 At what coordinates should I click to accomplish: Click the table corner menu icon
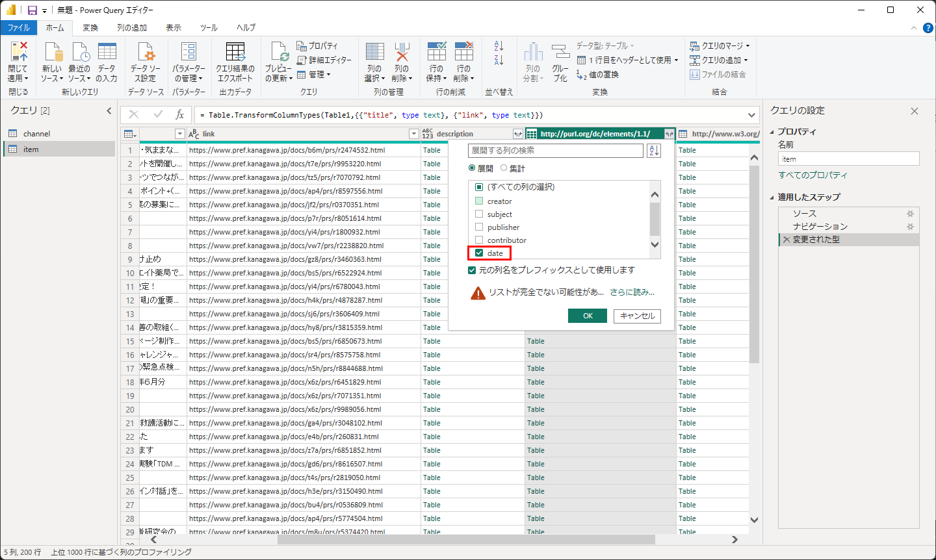point(130,134)
